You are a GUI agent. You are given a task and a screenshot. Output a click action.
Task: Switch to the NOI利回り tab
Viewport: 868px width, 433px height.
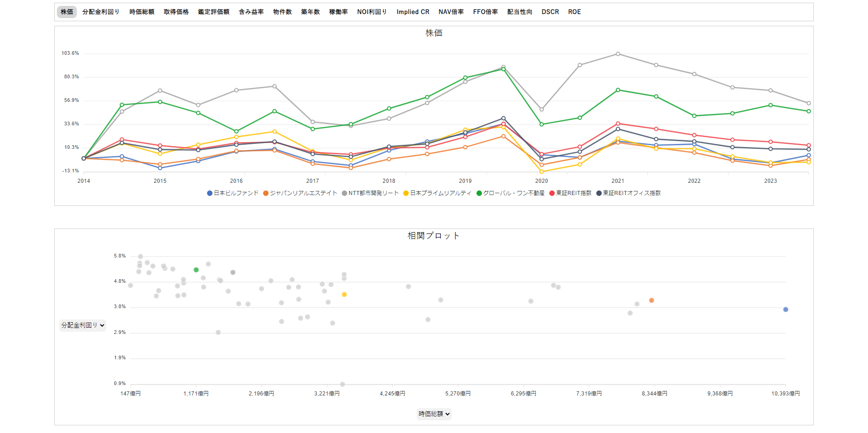(x=372, y=12)
